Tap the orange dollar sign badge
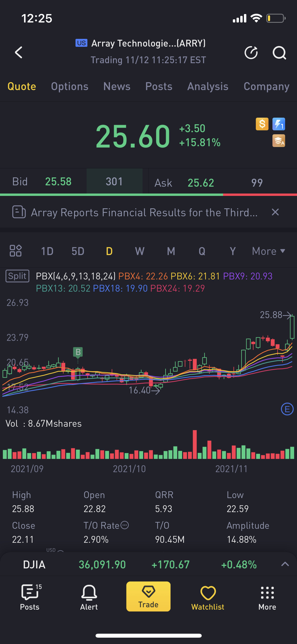Screen dimensions: 297x644 pyautogui.click(x=262, y=124)
